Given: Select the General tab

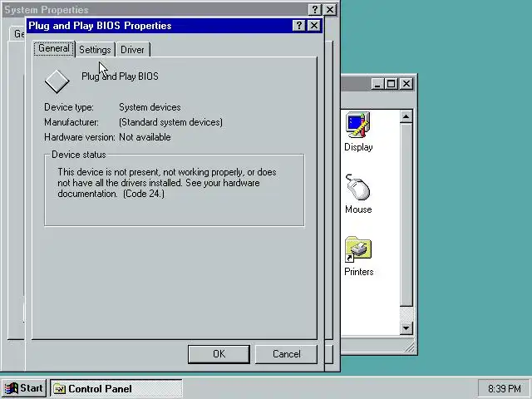Looking at the screenshot, I should (x=53, y=48).
